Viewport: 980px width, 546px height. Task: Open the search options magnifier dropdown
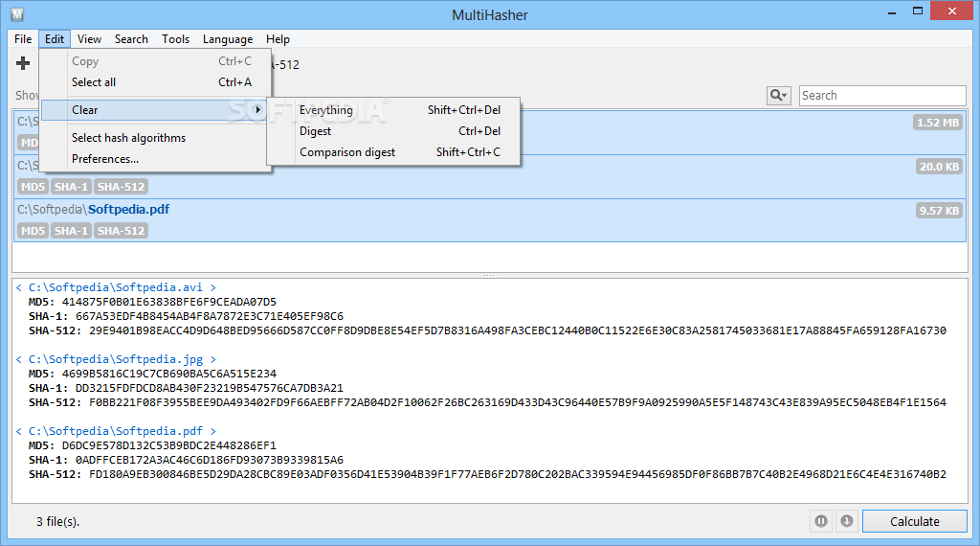pyautogui.click(x=779, y=95)
